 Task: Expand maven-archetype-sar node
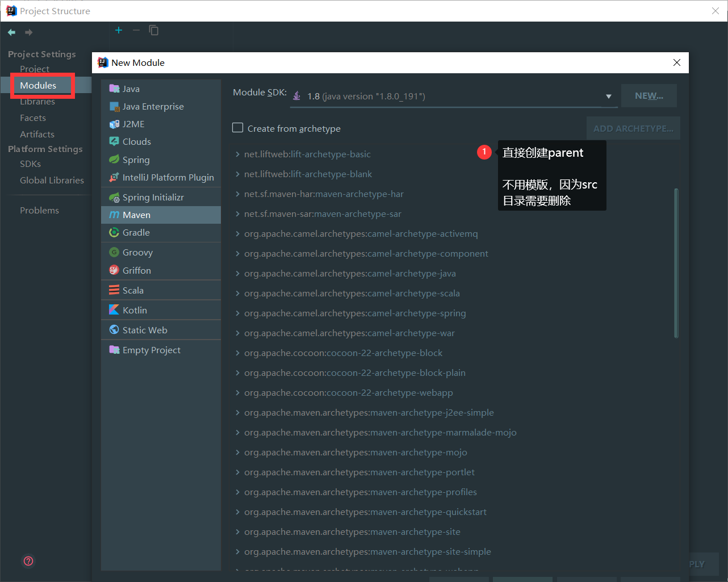[237, 213]
